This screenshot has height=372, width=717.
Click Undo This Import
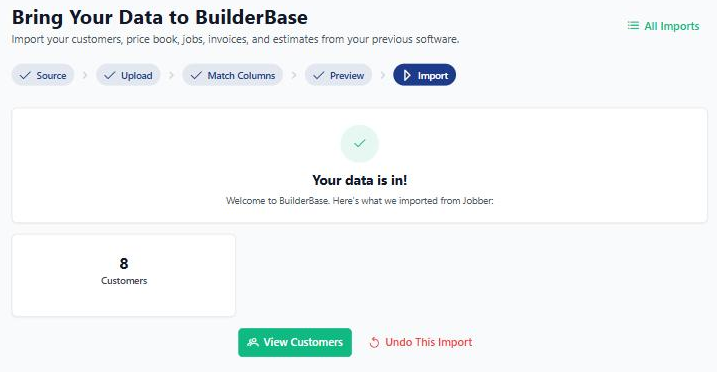point(421,342)
